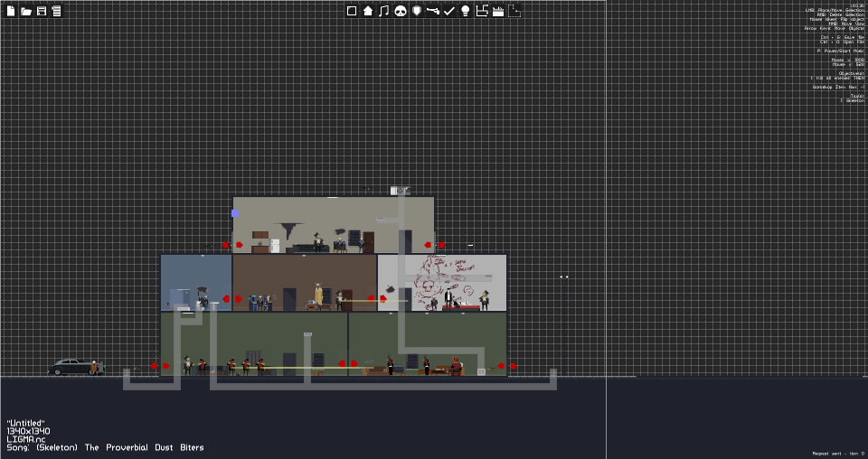
Task: Create a new level file
Action: [11, 11]
